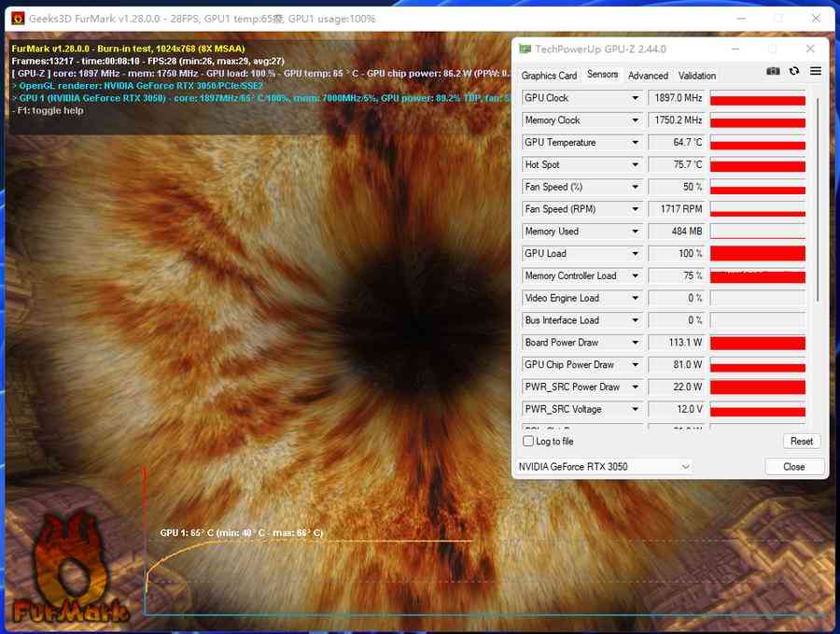The height and width of the screenshot is (634, 840).
Task: Click the GPU-Z app icon in title bar
Action: 525,49
